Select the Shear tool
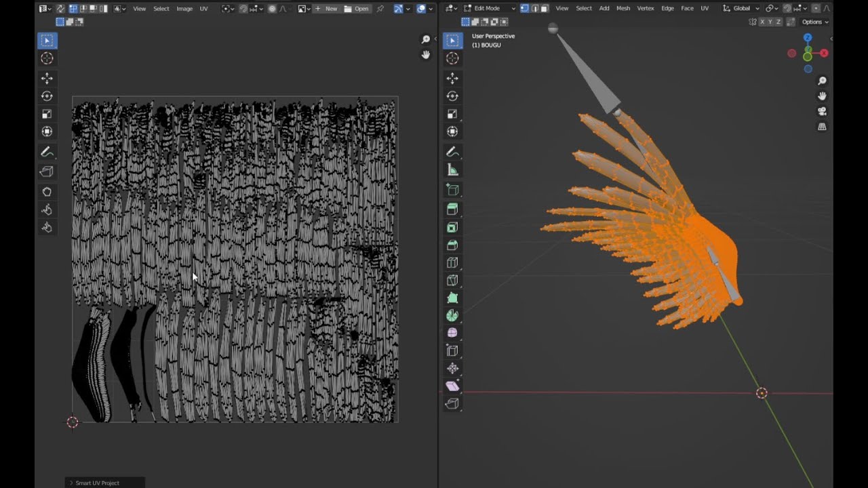868x488 pixels. [x=452, y=386]
